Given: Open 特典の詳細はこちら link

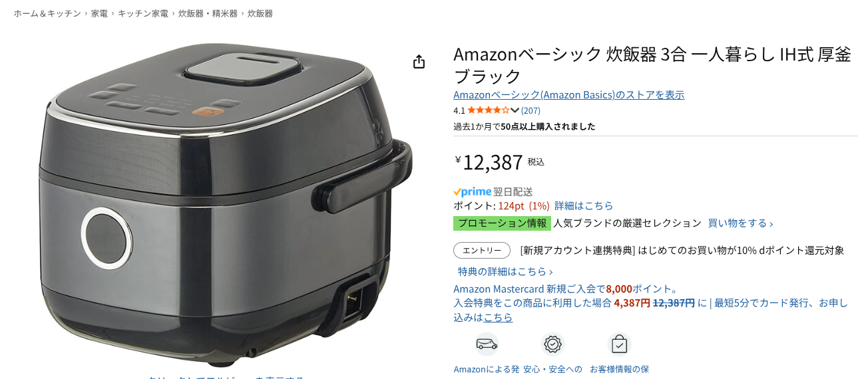Looking at the screenshot, I should click(x=505, y=271).
